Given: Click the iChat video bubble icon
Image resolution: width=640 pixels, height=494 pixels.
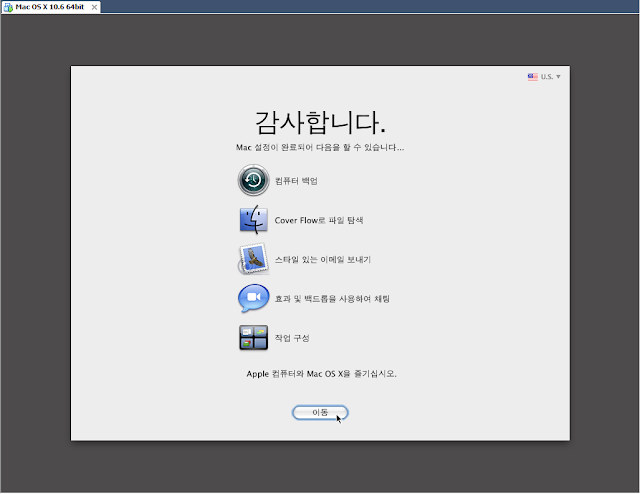Looking at the screenshot, I should pyautogui.click(x=253, y=298).
